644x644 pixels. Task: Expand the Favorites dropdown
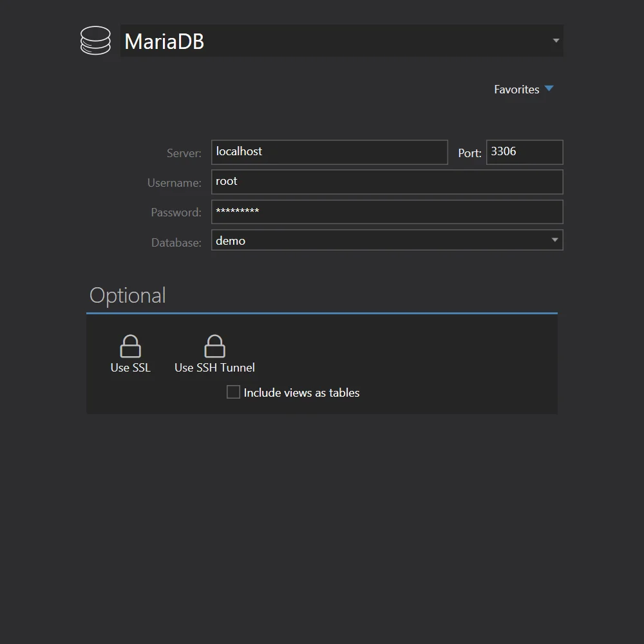[524, 89]
